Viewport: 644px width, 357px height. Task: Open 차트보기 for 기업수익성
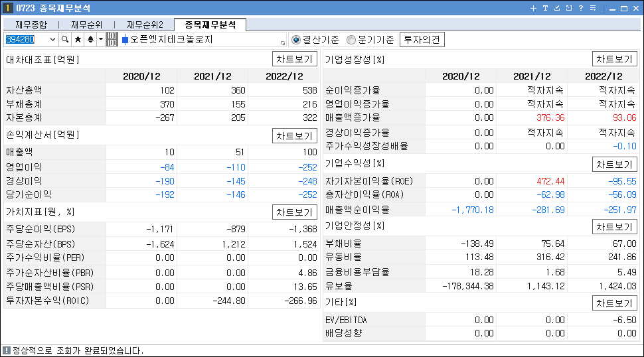pyautogui.click(x=614, y=165)
